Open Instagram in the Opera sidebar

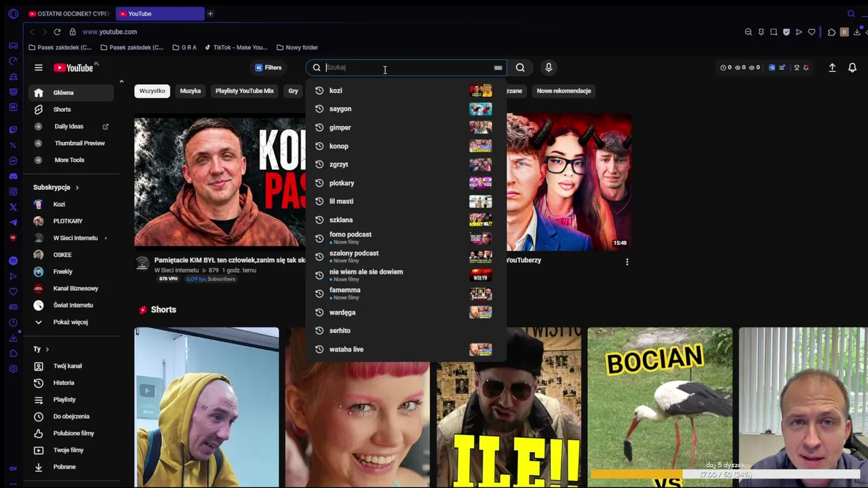point(13,192)
